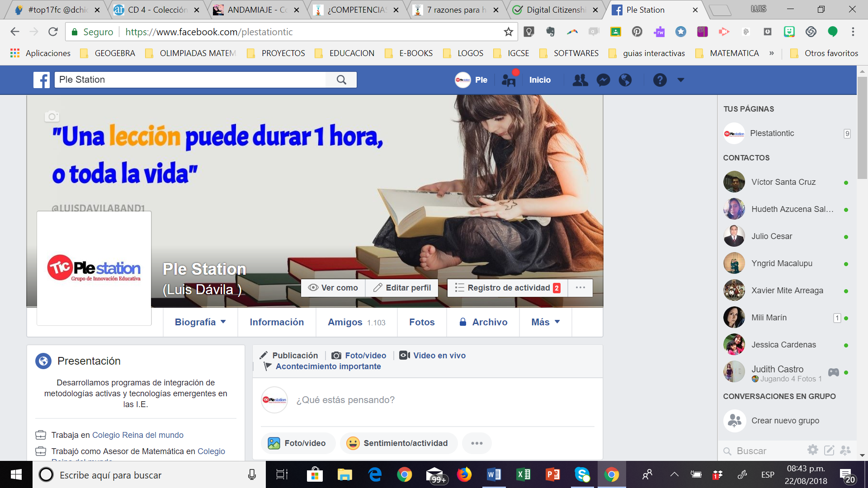Click new message compose icon in chat
868x488 pixels.
pyautogui.click(x=829, y=450)
